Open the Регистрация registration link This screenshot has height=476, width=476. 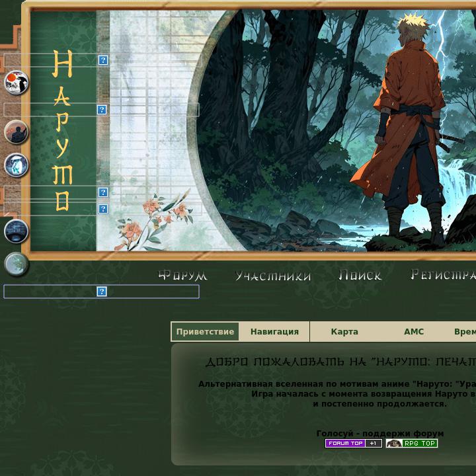click(443, 275)
